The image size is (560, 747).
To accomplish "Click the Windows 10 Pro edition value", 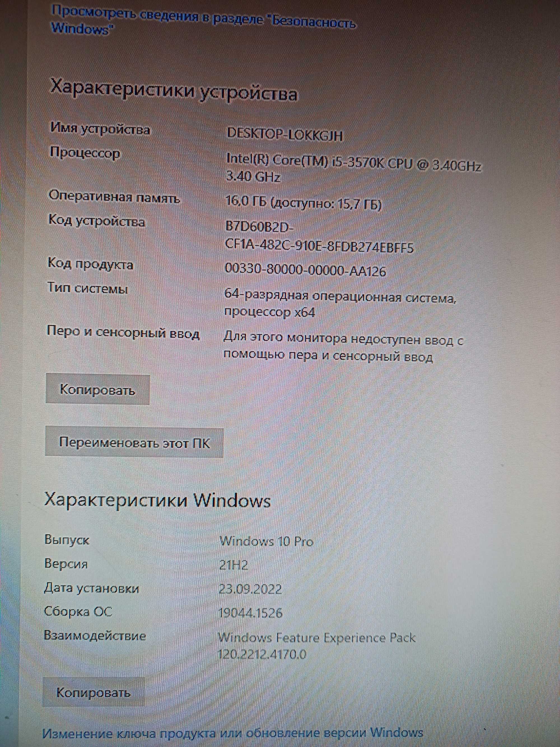I will pos(266,542).
